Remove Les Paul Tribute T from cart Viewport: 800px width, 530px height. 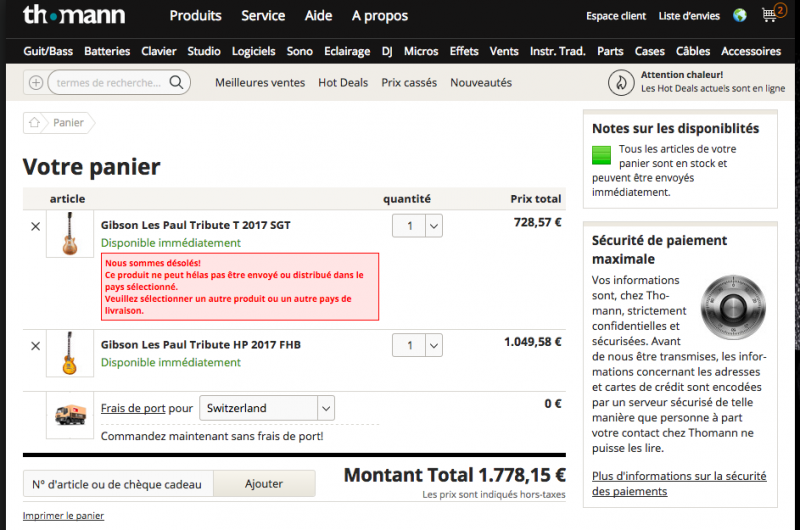[x=36, y=226]
